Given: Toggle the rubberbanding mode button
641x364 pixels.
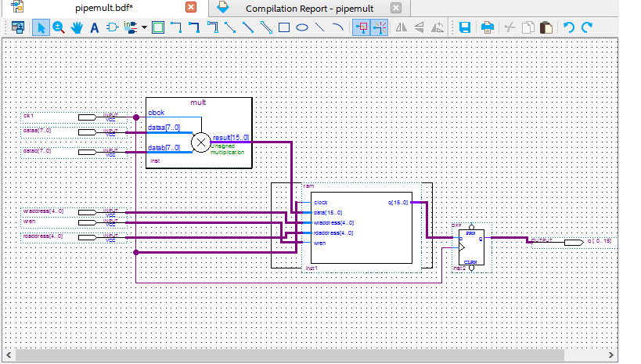Looking at the screenshot, I should click(362, 27).
